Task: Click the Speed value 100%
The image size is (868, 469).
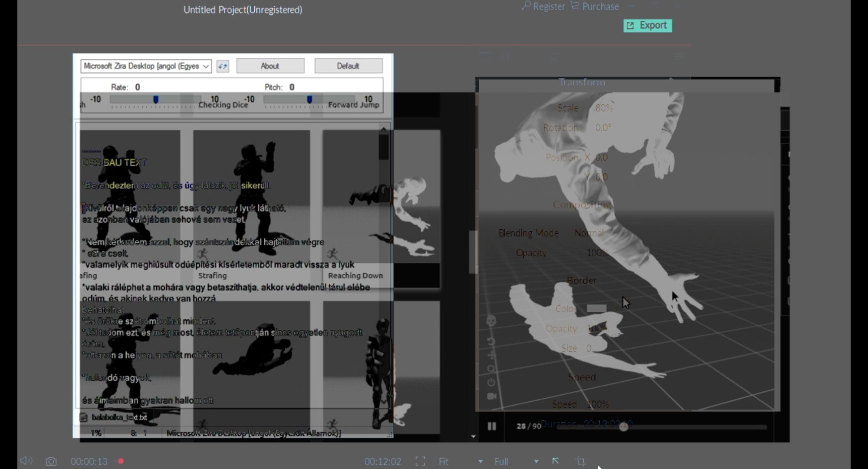Action: (598, 404)
